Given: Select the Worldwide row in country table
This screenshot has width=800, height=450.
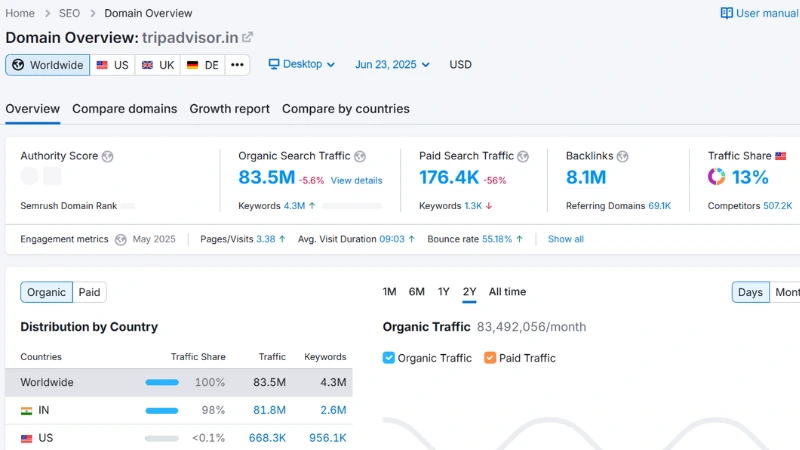Looking at the screenshot, I should pyautogui.click(x=179, y=383).
